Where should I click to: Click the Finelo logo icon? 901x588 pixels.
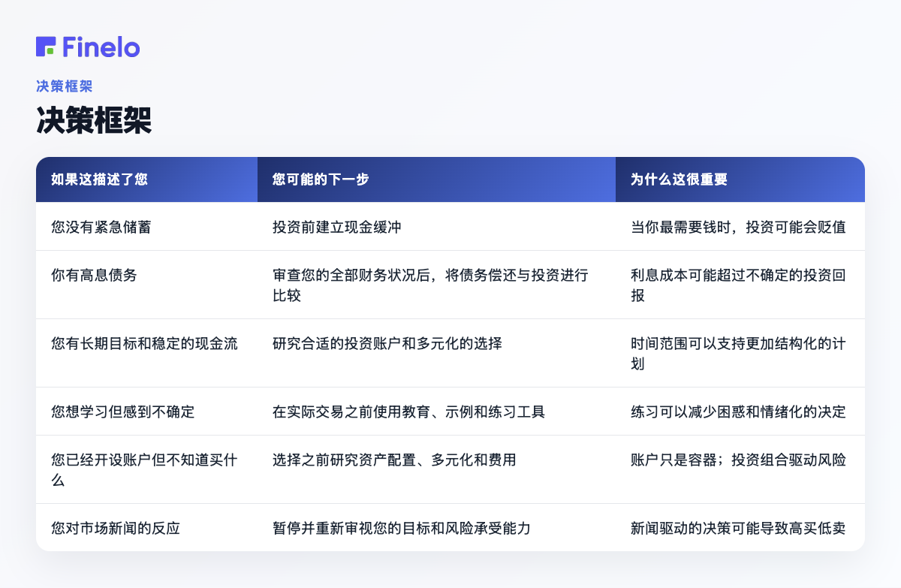click(46, 47)
